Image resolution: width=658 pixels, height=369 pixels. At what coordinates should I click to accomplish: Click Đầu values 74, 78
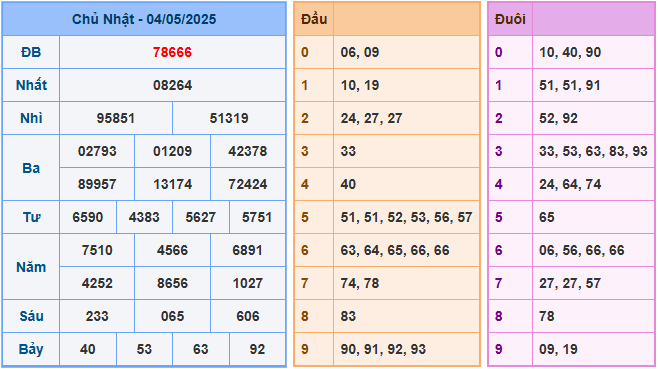(360, 283)
